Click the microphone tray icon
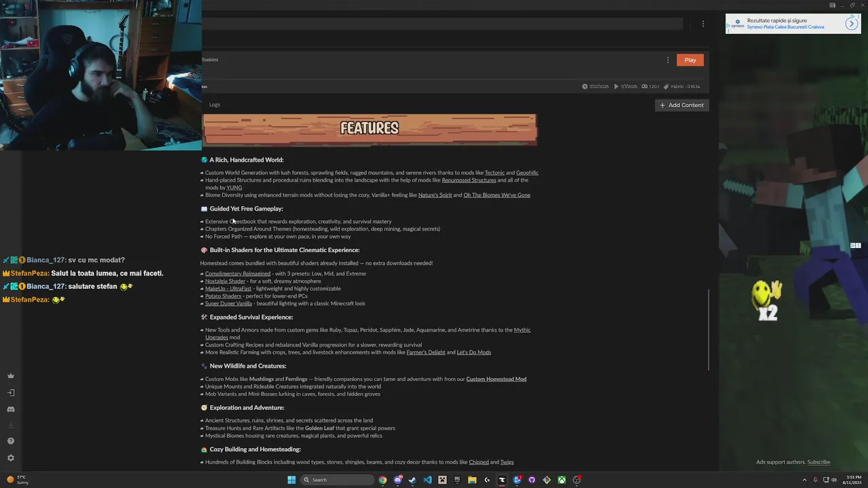 point(815,480)
